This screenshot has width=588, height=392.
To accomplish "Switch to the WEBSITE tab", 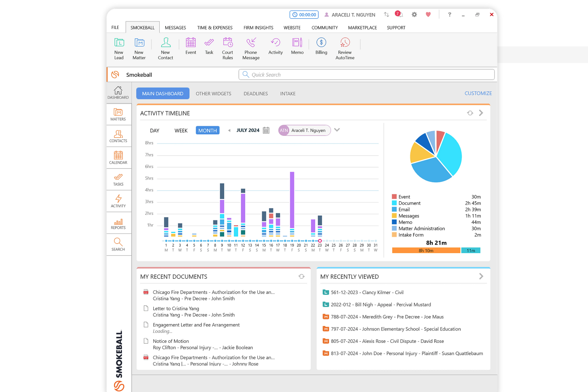I will [x=292, y=28].
